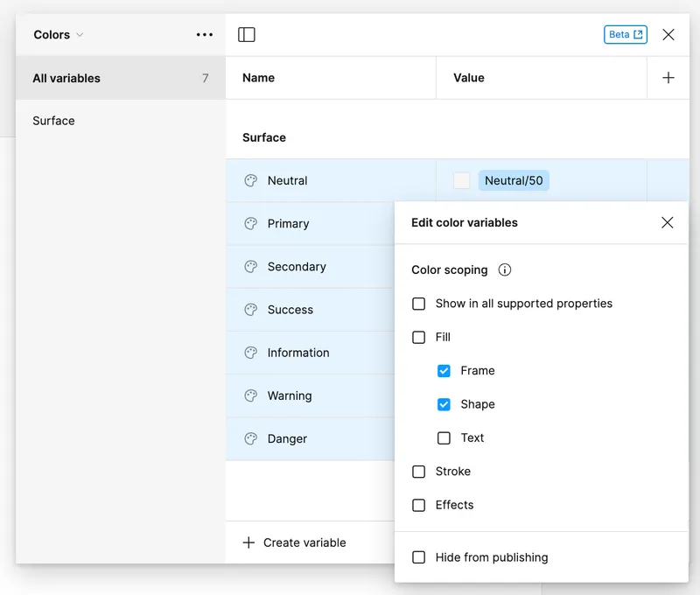Select All variables in sidebar
Viewport: 700px width, 595px height.
pyautogui.click(x=66, y=78)
